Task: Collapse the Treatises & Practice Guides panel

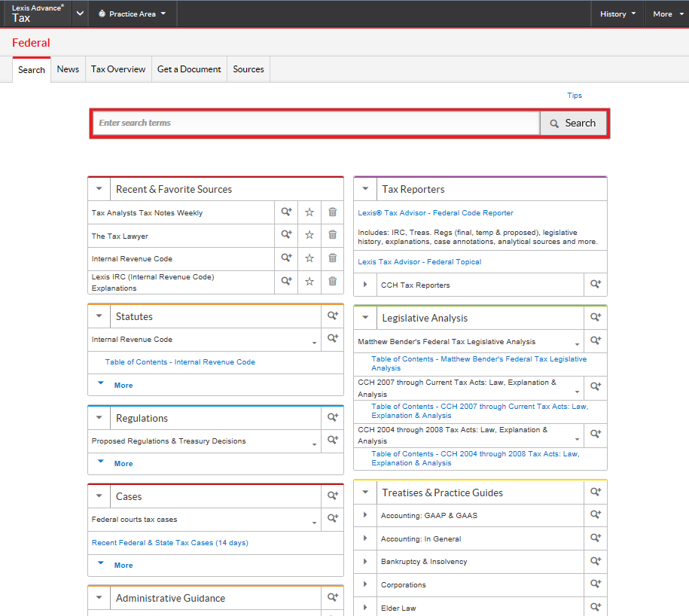Action: tap(365, 492)
